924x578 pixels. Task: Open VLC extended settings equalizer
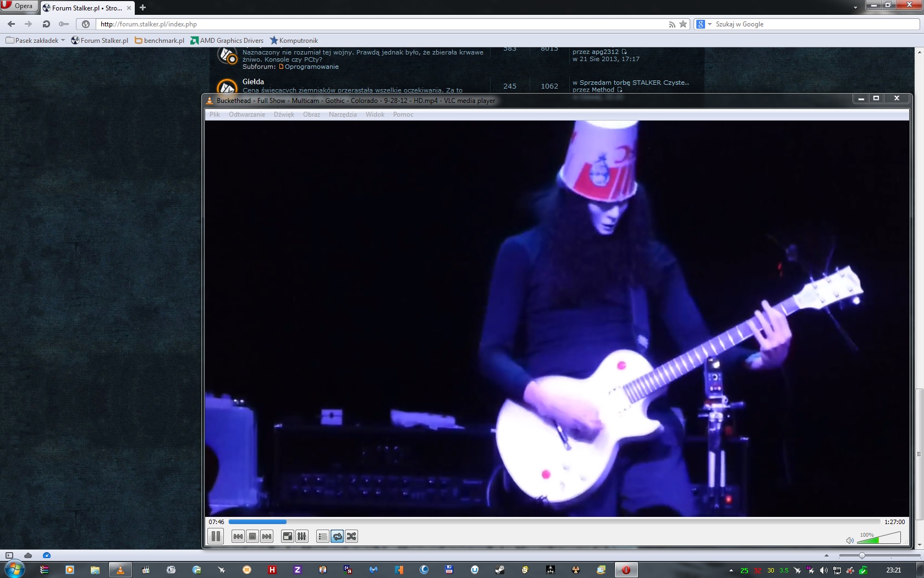click(302, 536)
